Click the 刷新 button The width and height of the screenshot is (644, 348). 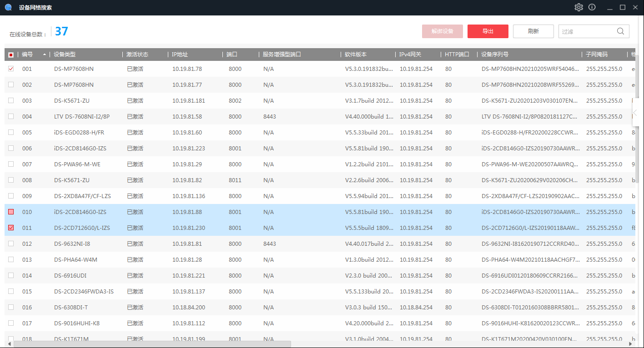click(x=533, y=31)
